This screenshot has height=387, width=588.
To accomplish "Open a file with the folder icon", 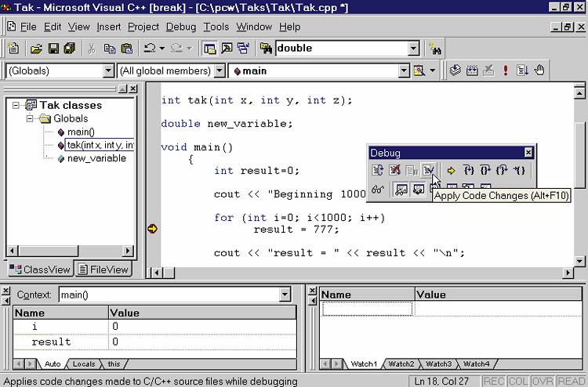I will [x=36, y=49].
